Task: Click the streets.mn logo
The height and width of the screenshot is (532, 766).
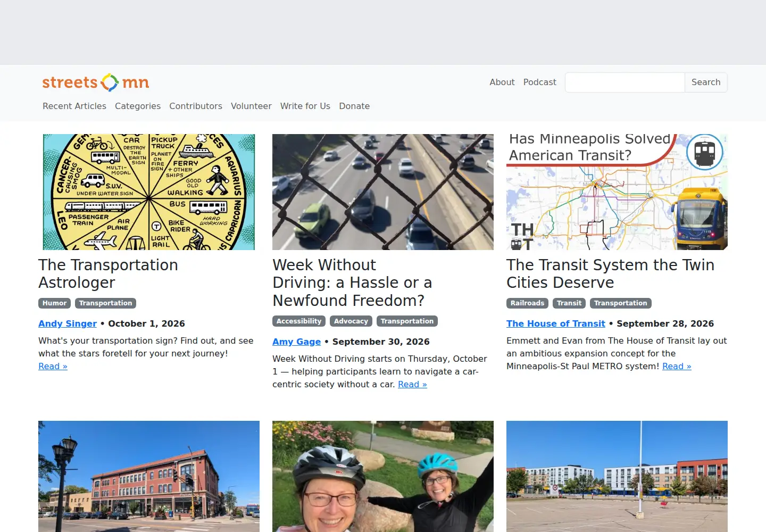Action: click(96, 82)
